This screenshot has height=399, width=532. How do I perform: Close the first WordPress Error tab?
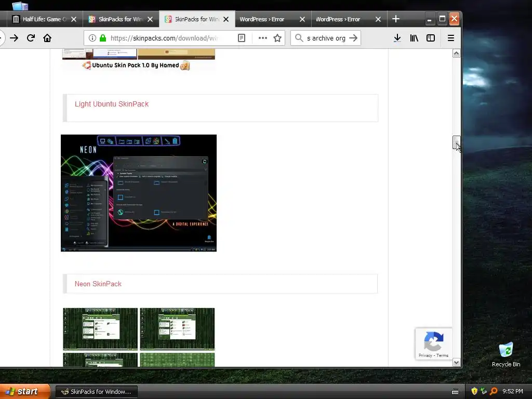pyautogui.click(x=302, y=19)
